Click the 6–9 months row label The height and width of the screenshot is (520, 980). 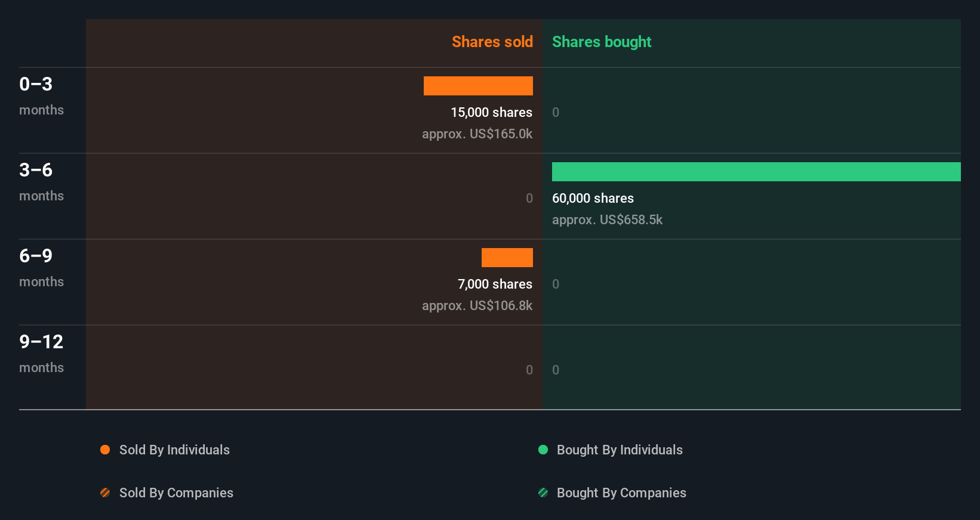(x=41, y=267)
